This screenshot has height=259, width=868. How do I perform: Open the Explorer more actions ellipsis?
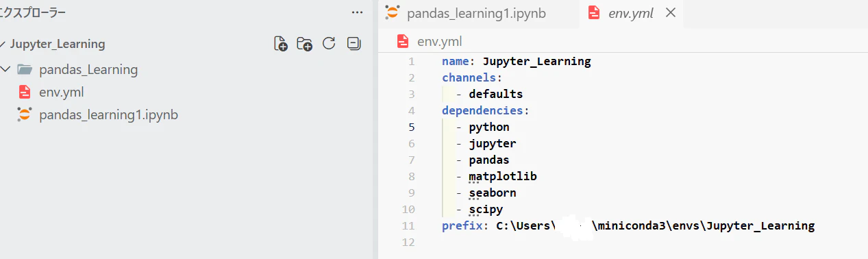click(x=357, y=12)
